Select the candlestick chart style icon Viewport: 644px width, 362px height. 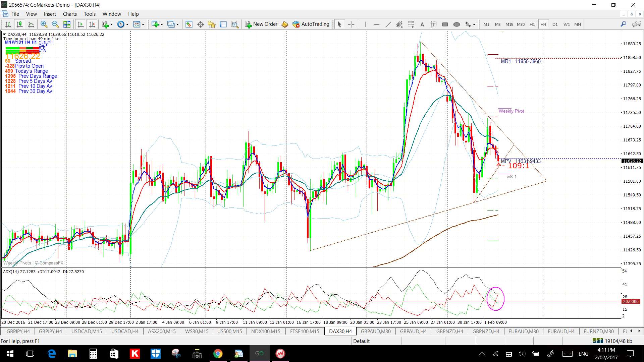pos(19,24)
